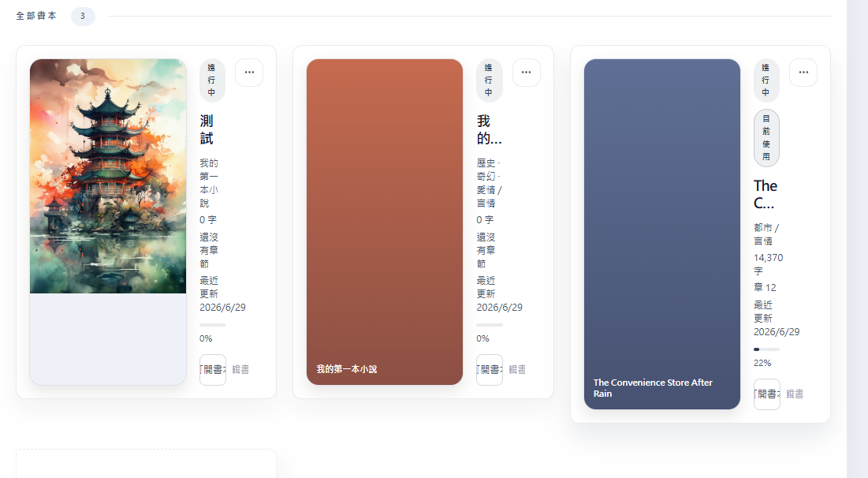The image size is (868, 478).
Task: Open book button on 測試 card
Action: [x=213, y=369]
